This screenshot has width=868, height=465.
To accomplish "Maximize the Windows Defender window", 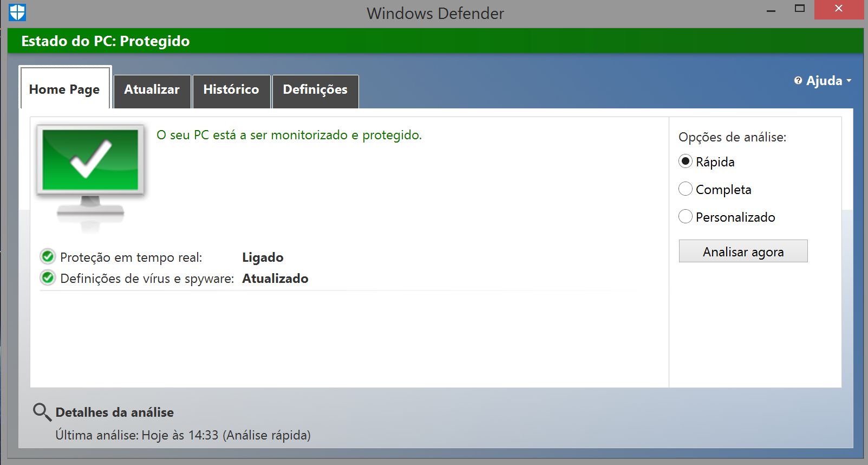I will pos(800,9).
